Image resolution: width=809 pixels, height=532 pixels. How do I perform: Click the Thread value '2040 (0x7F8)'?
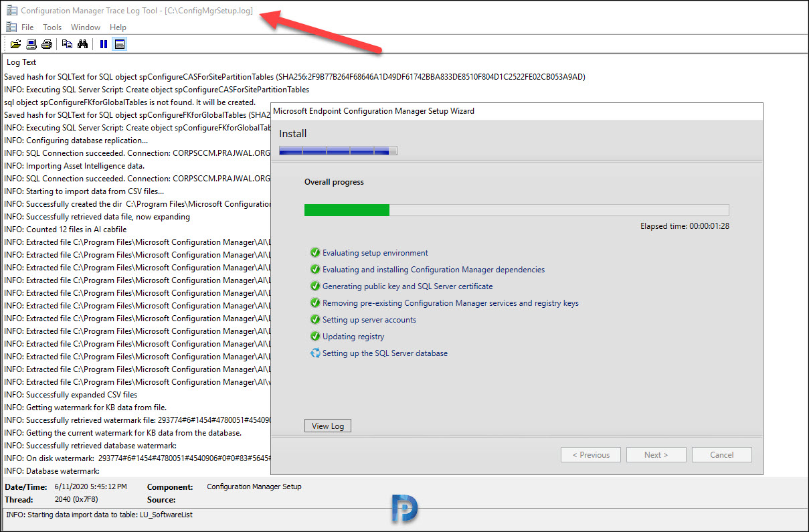[x=76, y=500]
